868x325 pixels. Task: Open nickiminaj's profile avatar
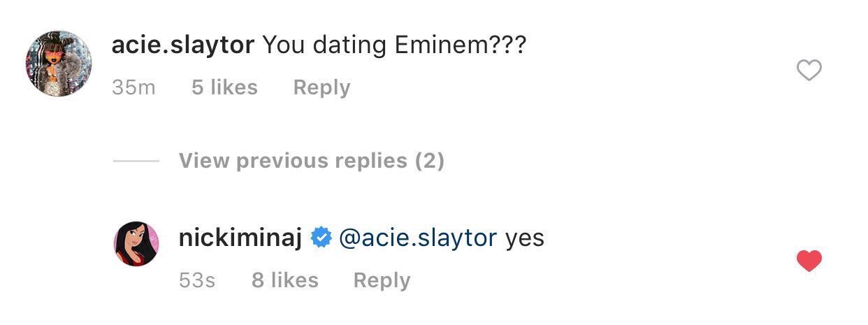136,243
